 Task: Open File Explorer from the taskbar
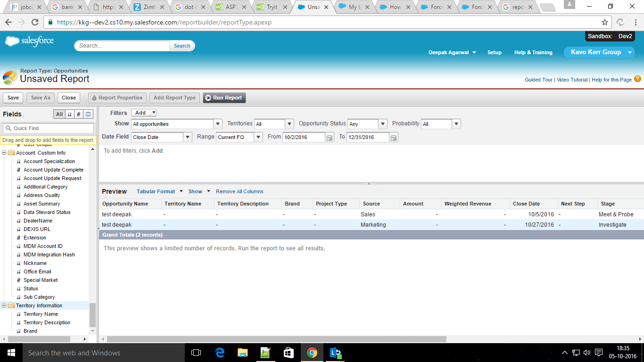242,353
